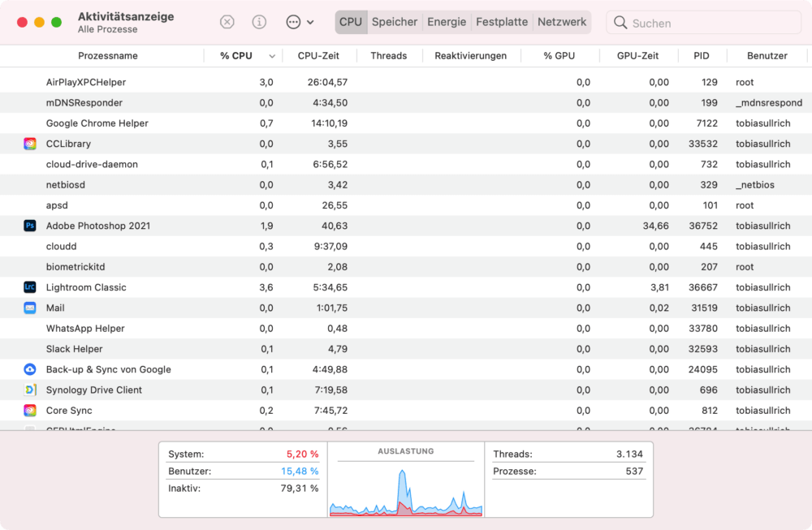This screenshot has width=812, height=530.
Task: Click the Threads total 3.134
Action: click(630, 454)
